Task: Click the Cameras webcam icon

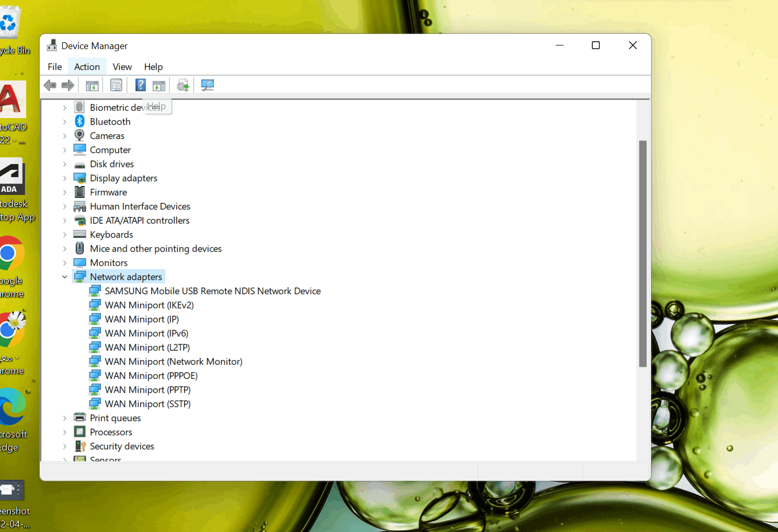Action: tap(79, 135)
